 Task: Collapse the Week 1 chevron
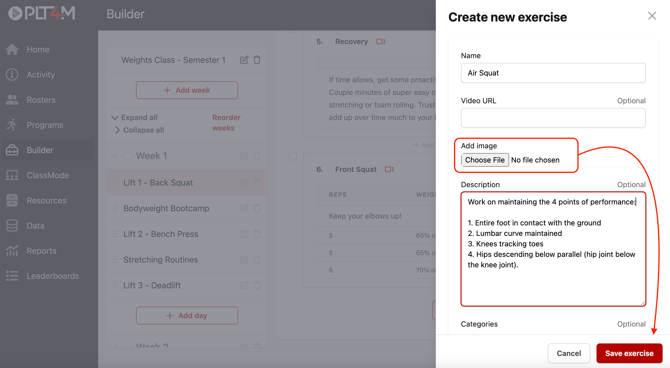pyautogui.click(x=115, y=156)
